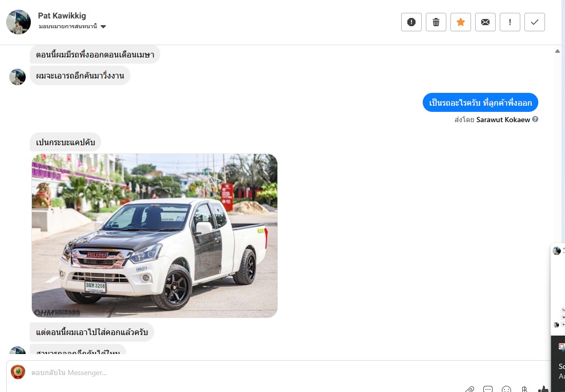Click the มอบหมายการสนทนานี้ assignment label
The image size is (565, 392).
click(68, 26)
